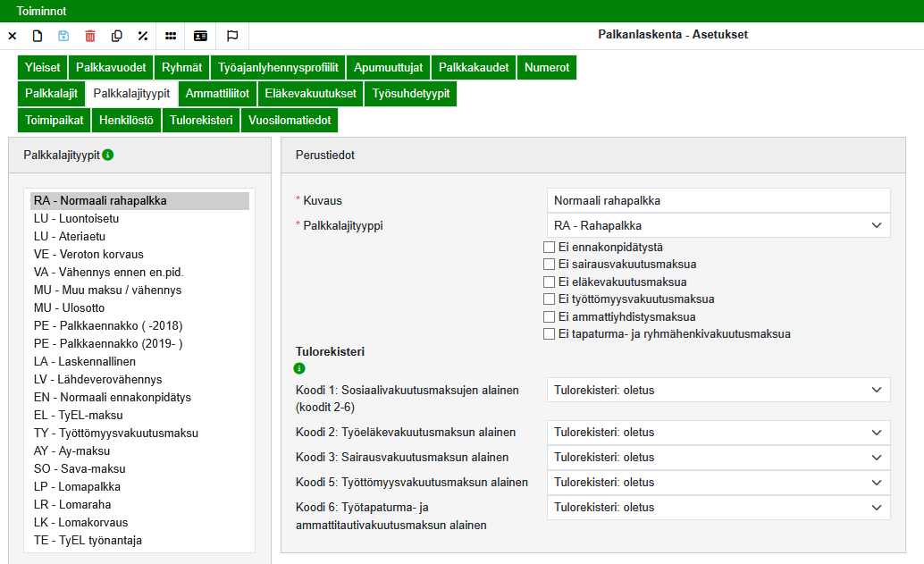This screenshot has width=924, height=564.
Task: Open the Toiminnot menu
Action: click(41, 11)
